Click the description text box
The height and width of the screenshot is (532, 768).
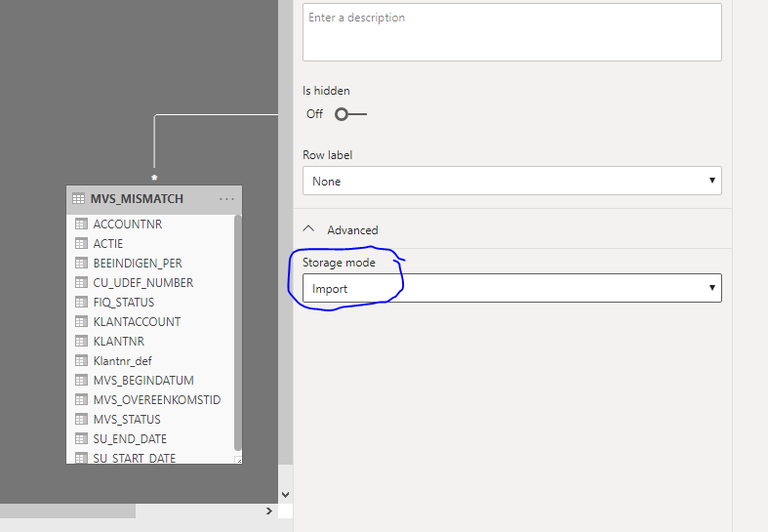(x=511, y=32)
